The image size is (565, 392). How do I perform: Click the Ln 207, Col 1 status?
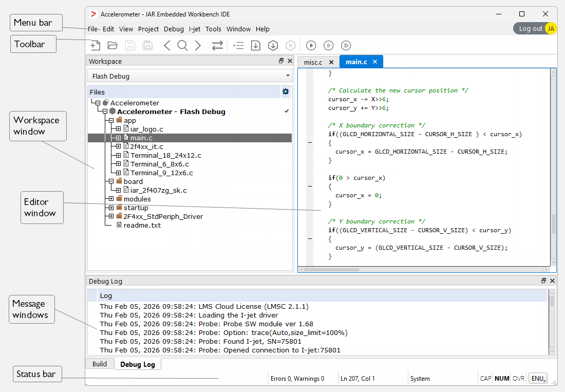point(357,378)
